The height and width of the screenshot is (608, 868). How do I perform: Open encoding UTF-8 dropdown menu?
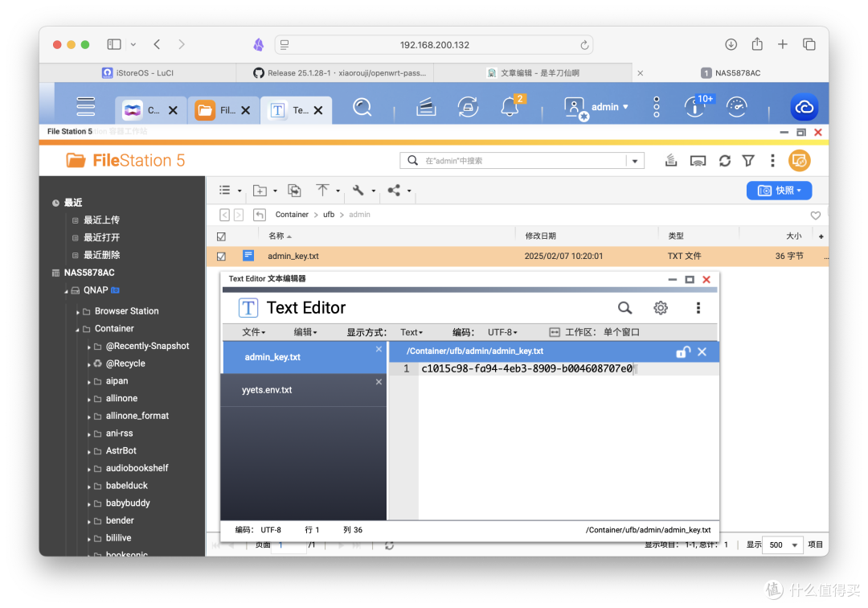pyautogui.click(x=502, y=332)
